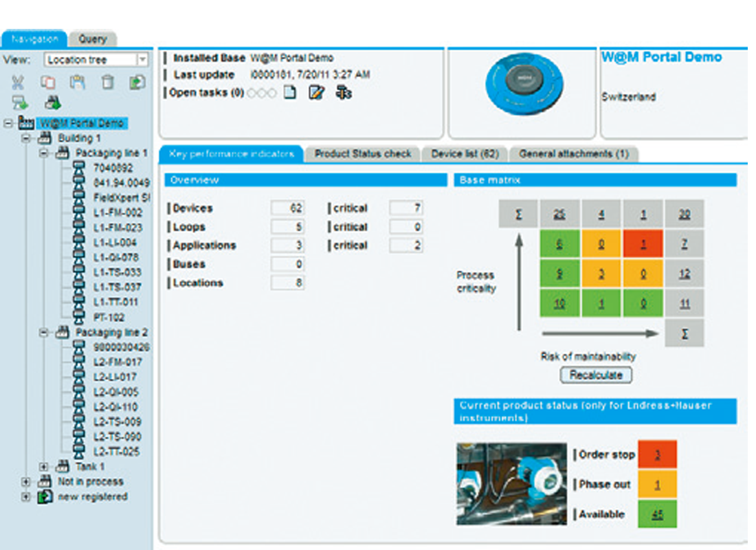Open the Product Status check tab
The height and width of the screenshot is (550, 756).
(x=363, y=154)
